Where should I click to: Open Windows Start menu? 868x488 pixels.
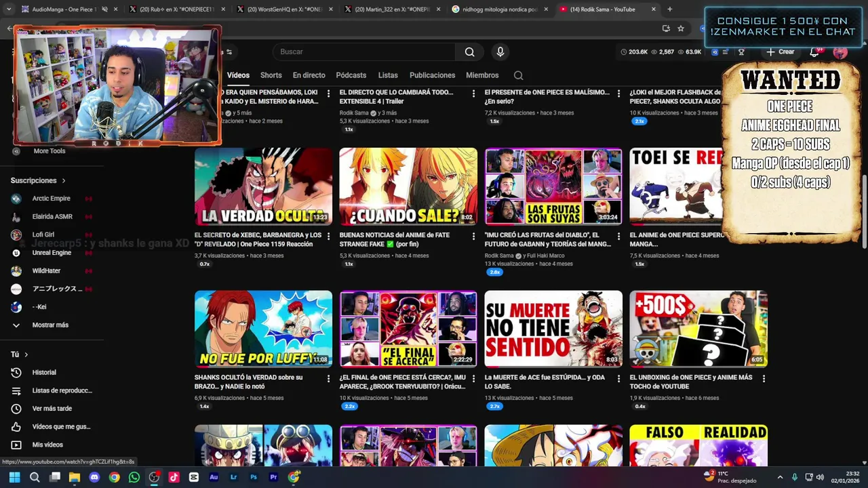tap(14, 477)
